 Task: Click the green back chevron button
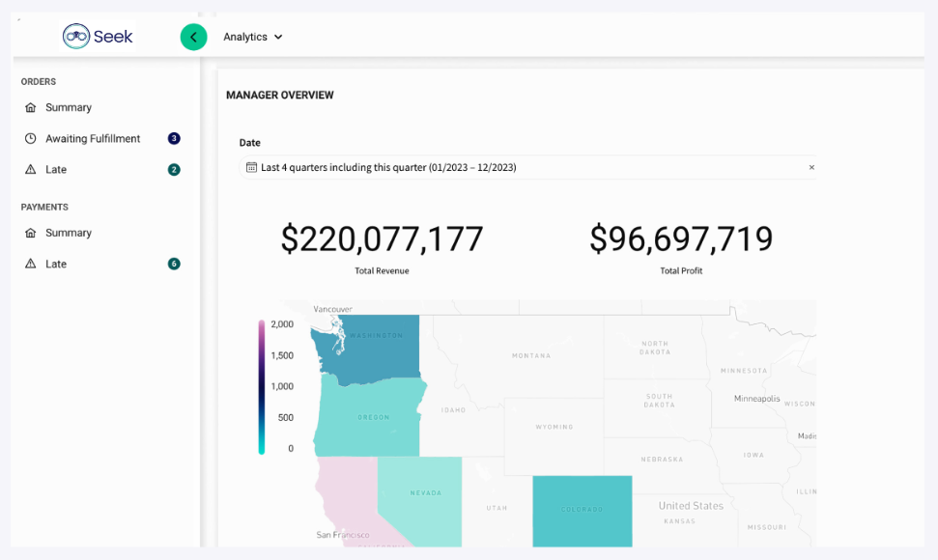(x=193, y=36)
